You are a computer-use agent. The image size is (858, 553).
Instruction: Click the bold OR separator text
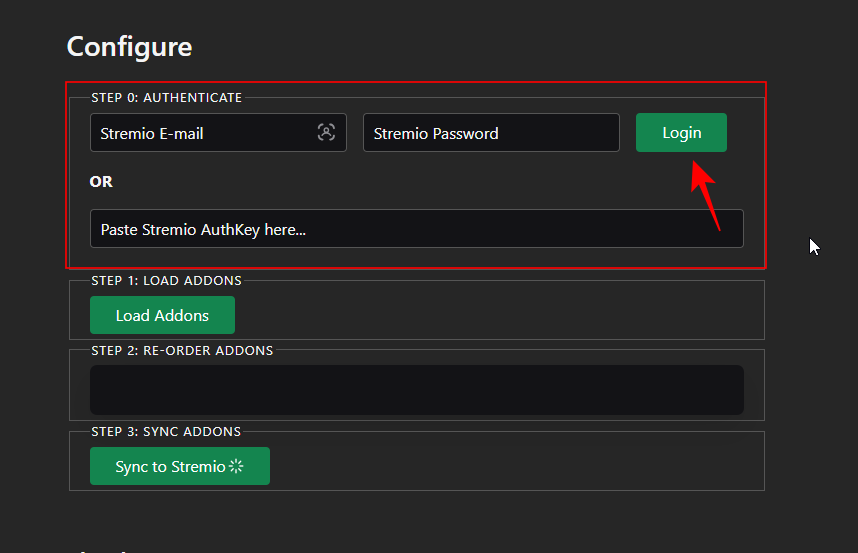[101, 182]
